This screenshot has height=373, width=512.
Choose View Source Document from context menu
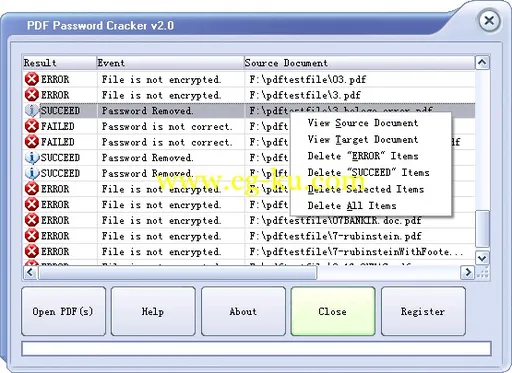pos(363,123)
